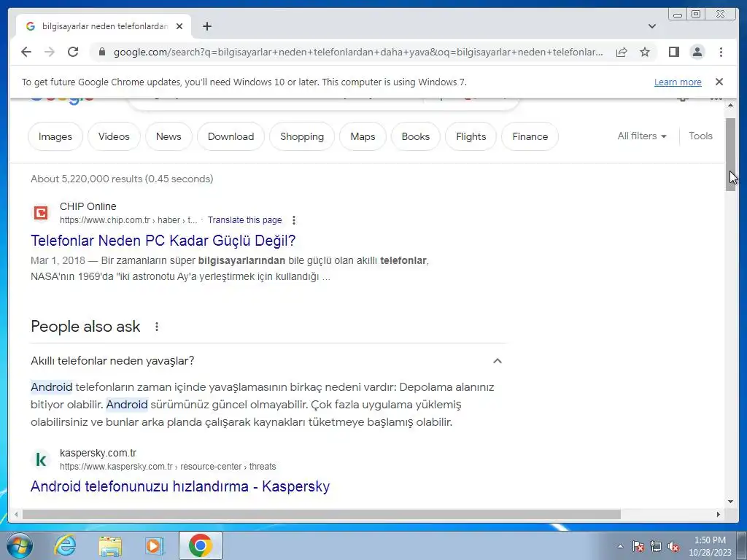This screenshot has height=560, width=747.
Task: Open the Chrome profile avatar
Action: (697, 52)
